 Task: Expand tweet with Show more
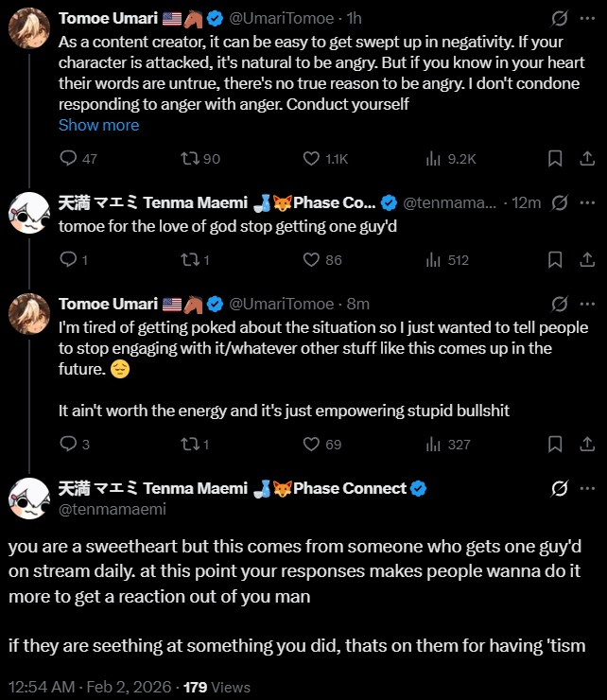tap(98, 125)
